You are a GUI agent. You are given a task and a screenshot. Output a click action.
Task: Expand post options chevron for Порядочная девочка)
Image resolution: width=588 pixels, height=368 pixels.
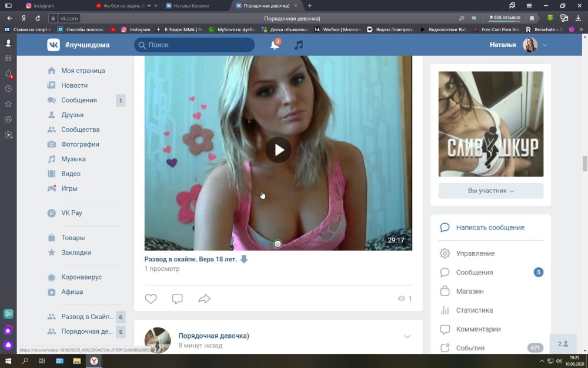click(407, 336)
